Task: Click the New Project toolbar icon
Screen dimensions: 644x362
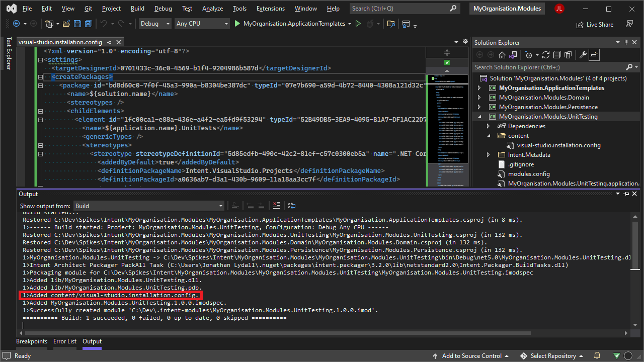Action: [x=49, y=24]
